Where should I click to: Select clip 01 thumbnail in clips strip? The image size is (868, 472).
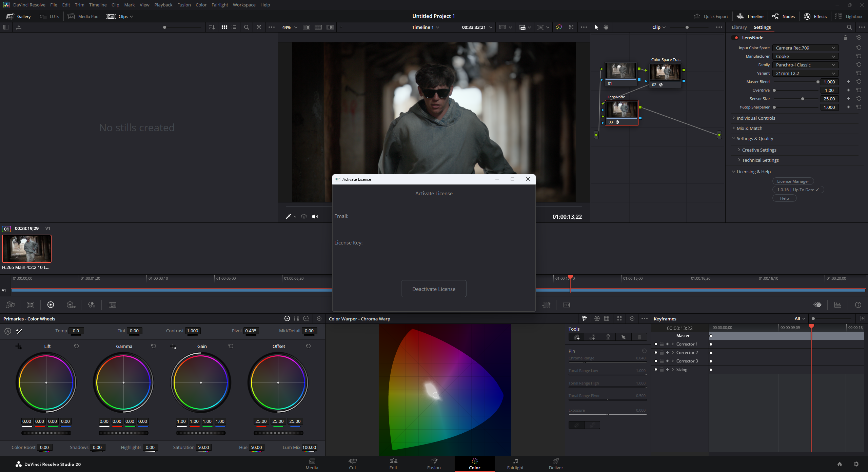[27, 249]
